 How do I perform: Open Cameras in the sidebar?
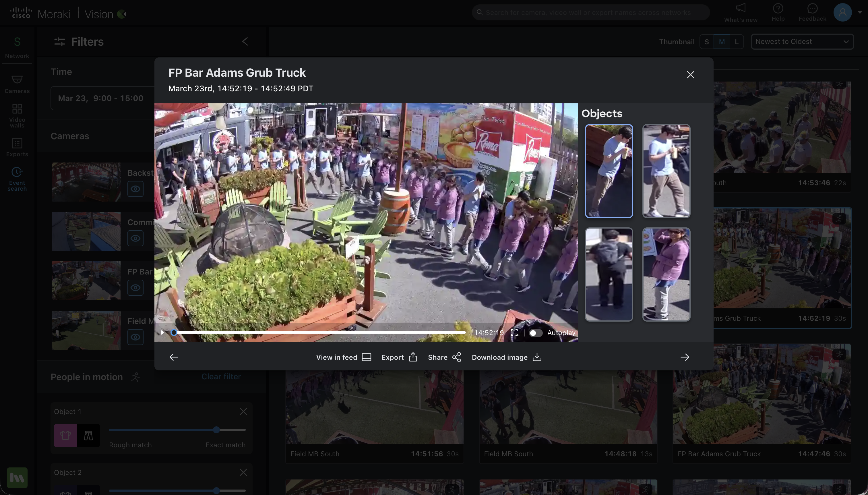click(x=17, y=84)
